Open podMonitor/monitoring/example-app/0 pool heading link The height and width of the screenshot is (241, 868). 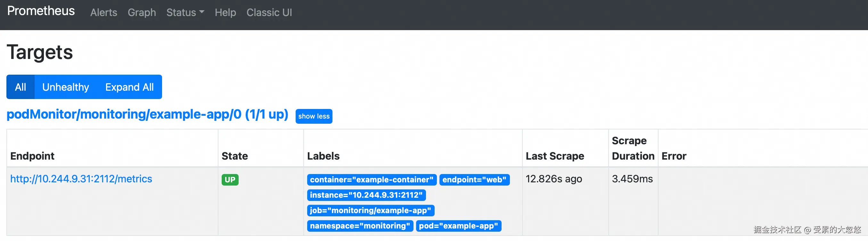tap(147, 114)
